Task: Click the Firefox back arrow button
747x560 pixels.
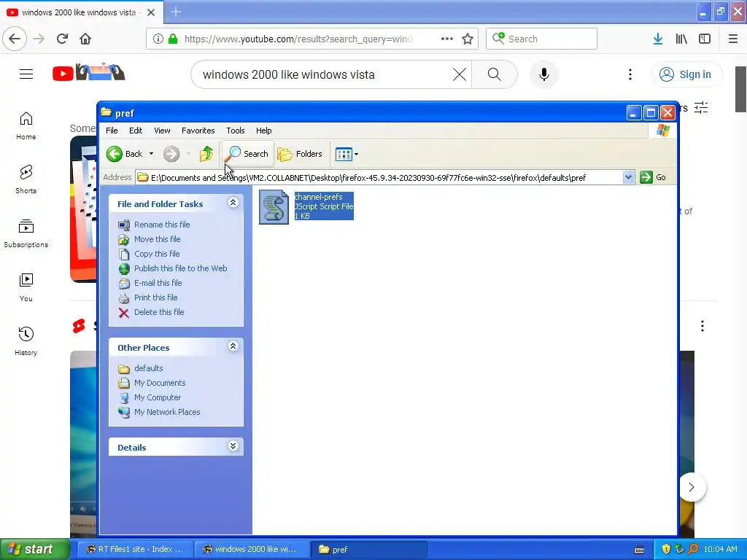Action: pos(15,39)
